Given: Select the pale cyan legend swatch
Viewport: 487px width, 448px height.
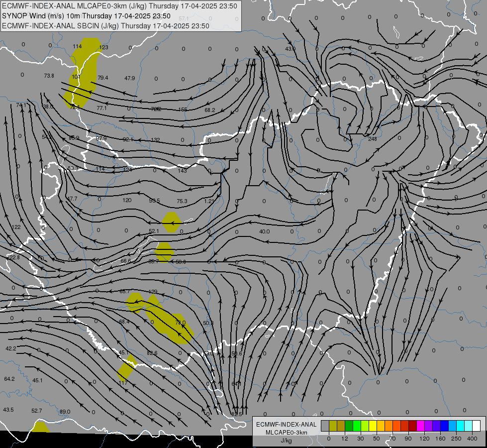Looking at the screenshot, I should [469, 426].
